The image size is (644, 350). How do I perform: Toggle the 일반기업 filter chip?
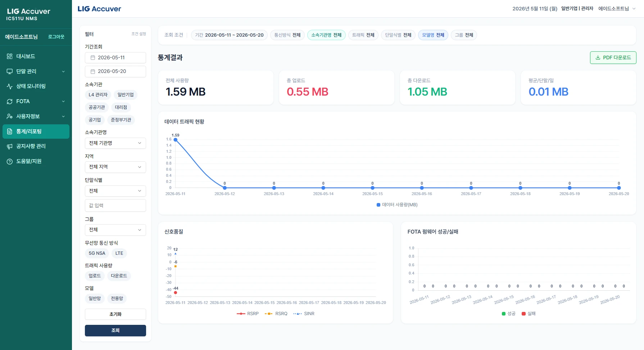pyautogui.click(x=126, y=95)
